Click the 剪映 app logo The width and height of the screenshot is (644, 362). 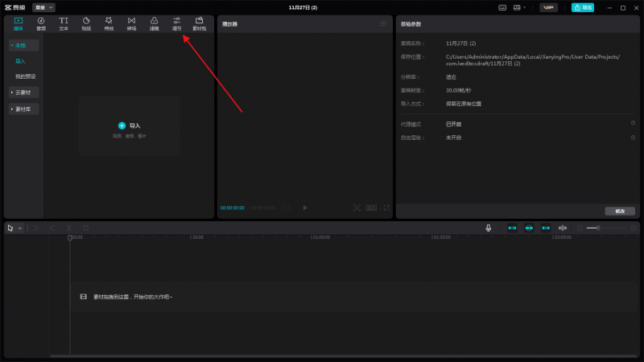click(14, 7)
